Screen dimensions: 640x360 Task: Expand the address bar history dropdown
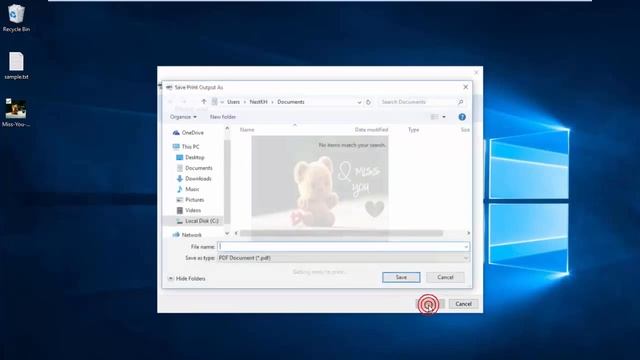tap(359, 102)
